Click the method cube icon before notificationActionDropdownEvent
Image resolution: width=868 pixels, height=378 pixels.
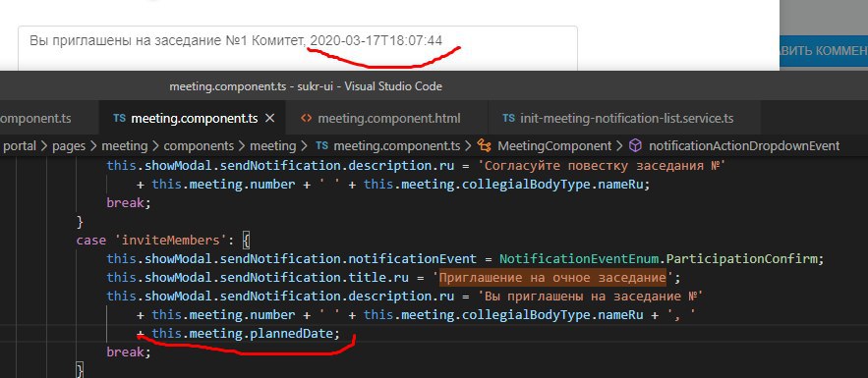[635, 146]
